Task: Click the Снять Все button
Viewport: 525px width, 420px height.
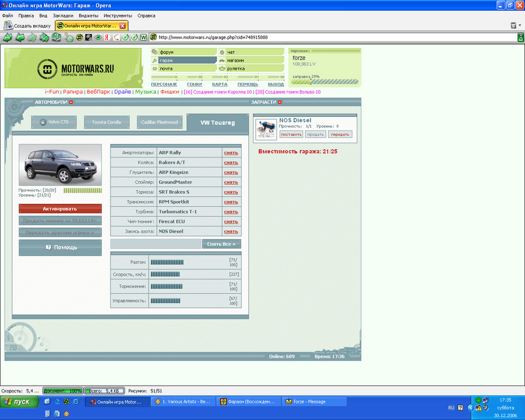Action: (x=221, y=244)
